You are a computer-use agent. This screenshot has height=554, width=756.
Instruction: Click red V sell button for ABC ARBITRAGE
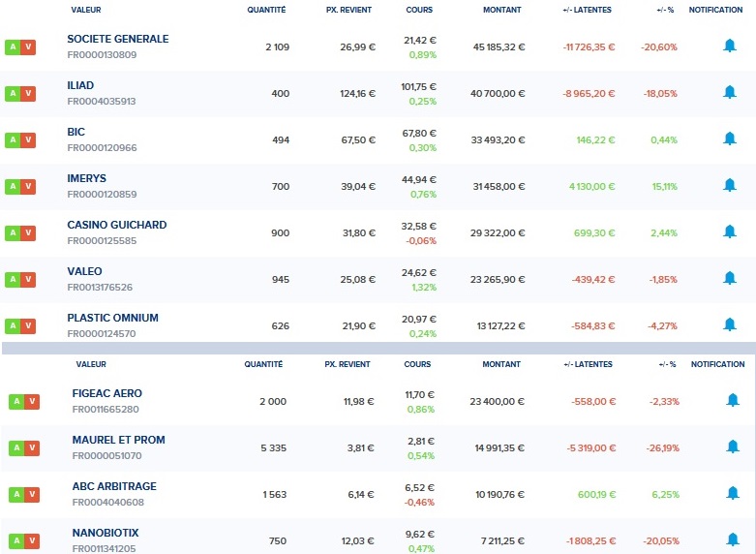[32, 494]
